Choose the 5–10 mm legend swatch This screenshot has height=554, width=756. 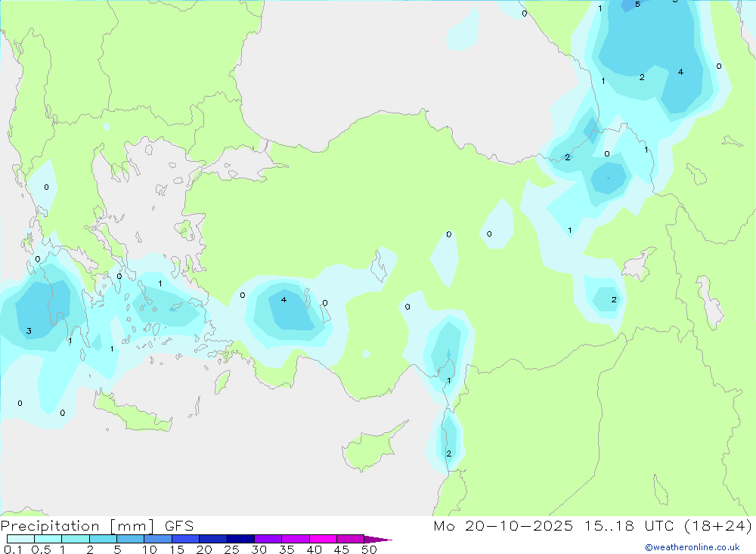131,539
